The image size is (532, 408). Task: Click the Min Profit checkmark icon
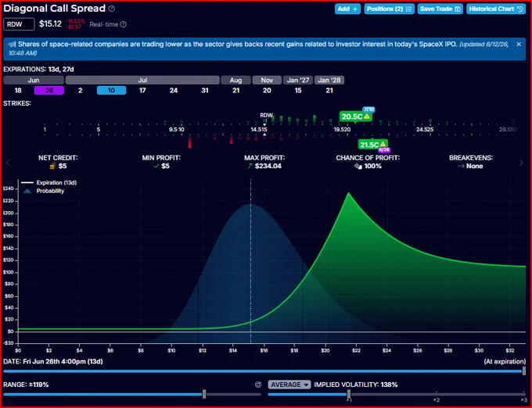click(156, 166)
